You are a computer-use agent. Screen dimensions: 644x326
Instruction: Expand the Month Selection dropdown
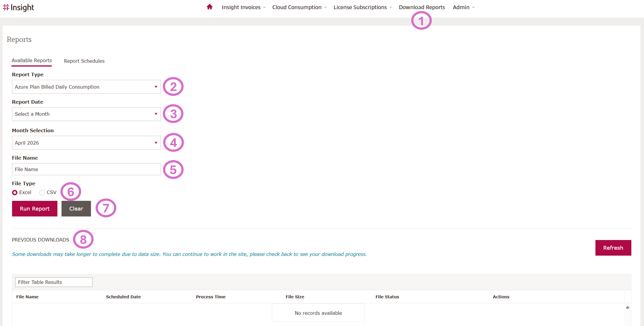[86, 143]
